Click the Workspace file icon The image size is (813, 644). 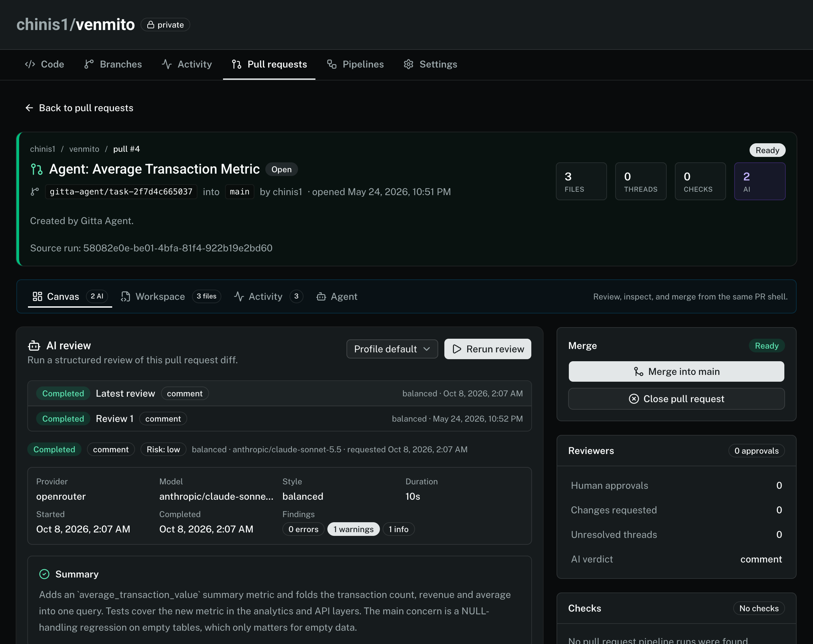[x=125, y=296]
